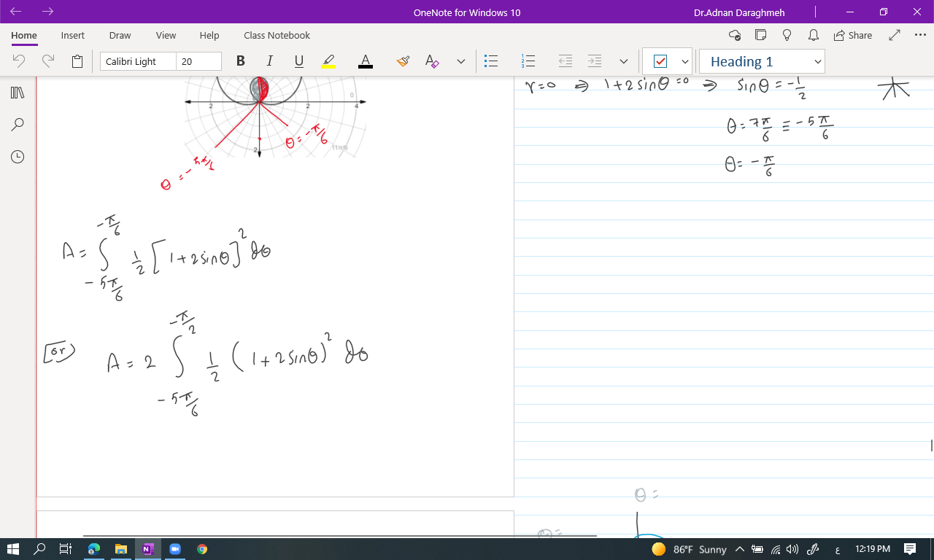The image size is (934, 560).
Task: Expand the font formatting options chevron
Action: [x=461, y=61]
